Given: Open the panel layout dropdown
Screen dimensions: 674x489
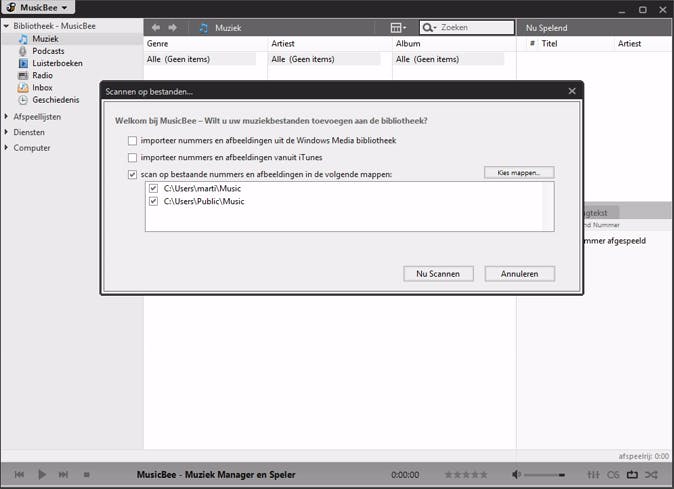Looking at the screenshot, I should pyautogui.click(x=398, y=28).
